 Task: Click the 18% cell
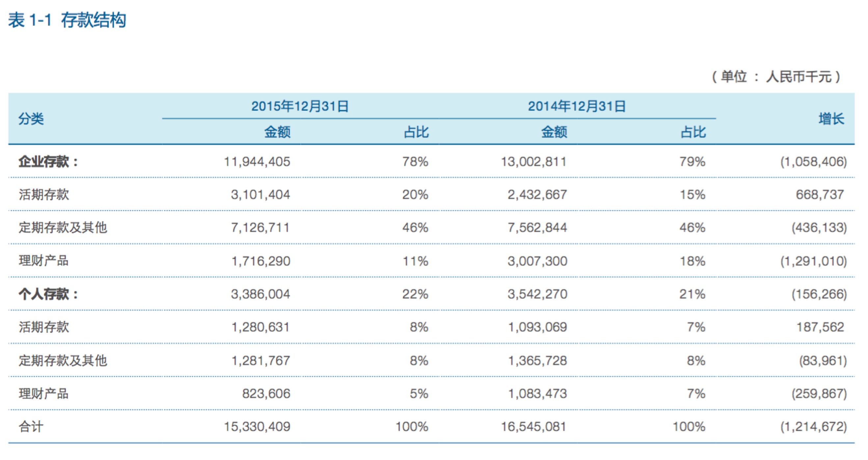pyautogui.click(x=692, y=261)
